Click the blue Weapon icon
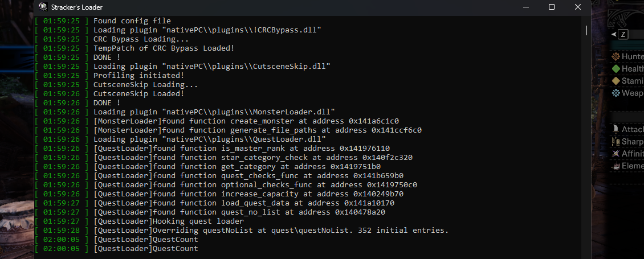 click(x=616, y=93)
